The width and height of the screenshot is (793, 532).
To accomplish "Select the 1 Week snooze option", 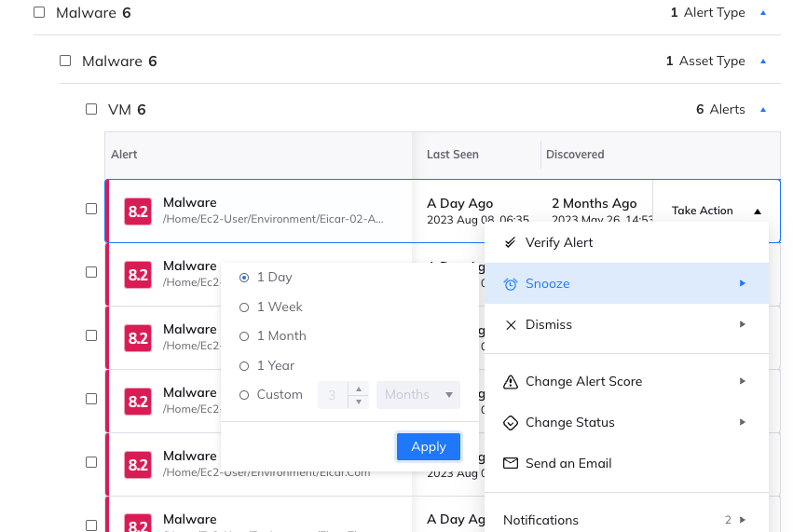I will (x=244, y=307).
